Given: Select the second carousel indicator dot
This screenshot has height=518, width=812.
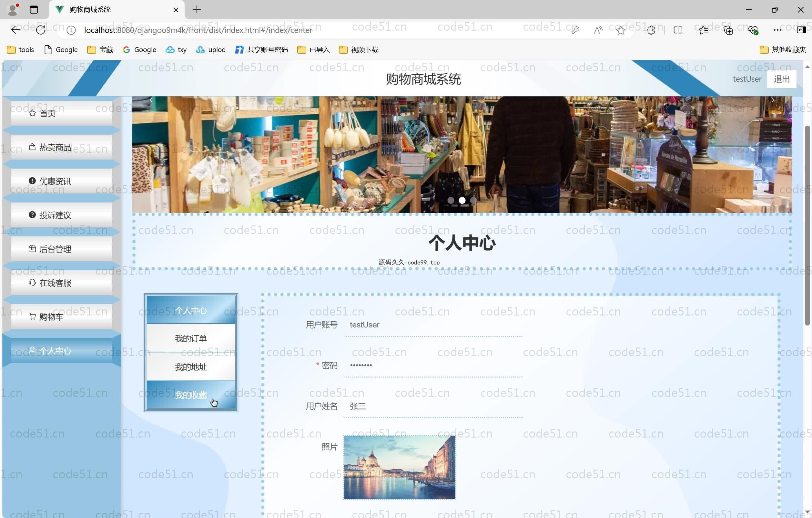Looking at the screenshot, I should (462, 200).
